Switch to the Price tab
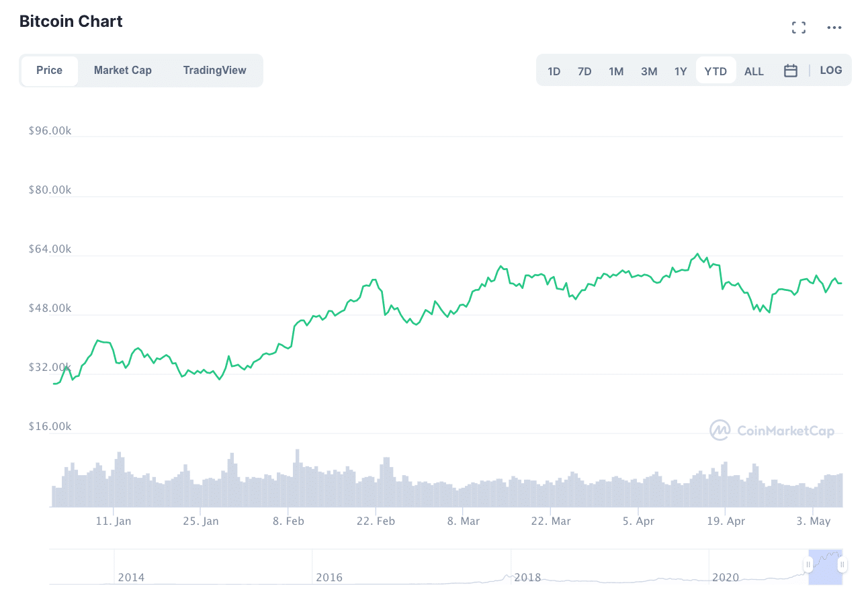This screenshot has height=594, width=868. 50,71
